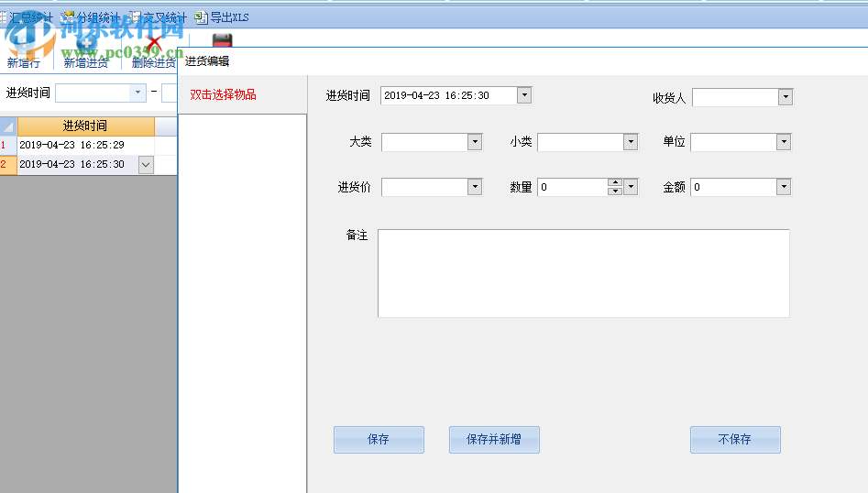Open the 收货人 receiver dropdown
Screen dimensions: 868x493
click(x=785, y=97)
